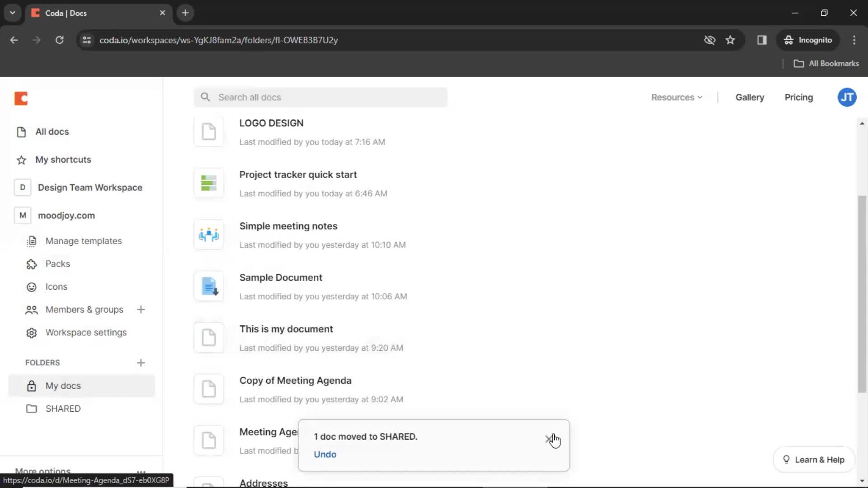Expand FOLDERS section with plus
This screenshot has width=868, height=488.
[x=141, y=362]
